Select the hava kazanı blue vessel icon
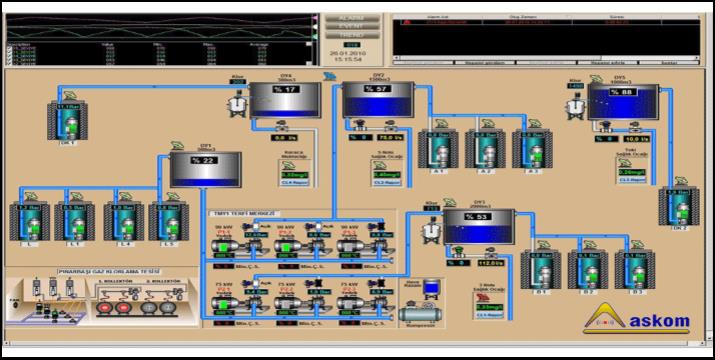This screenshot has height=360, width=715. pos(430,290)
